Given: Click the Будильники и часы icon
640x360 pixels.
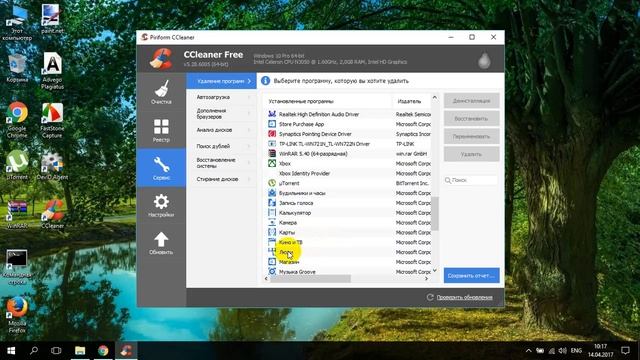Looking at the screenshot, I should tap(272, 193).
